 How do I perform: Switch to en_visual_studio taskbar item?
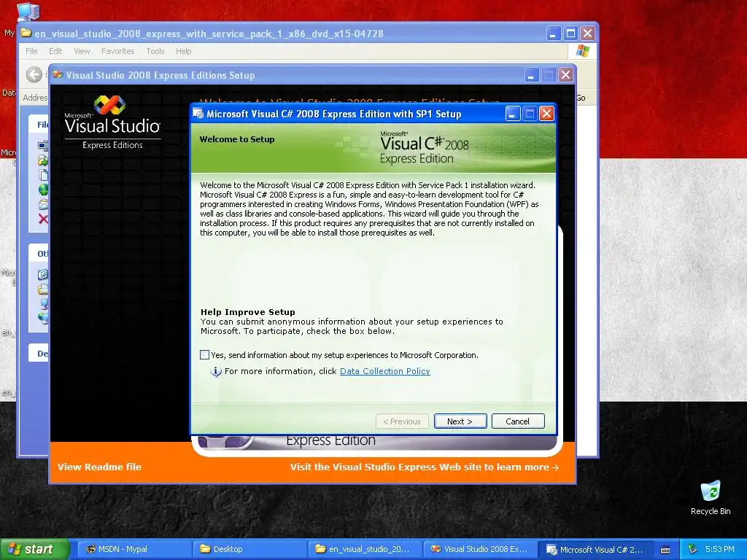pos(365,549)
